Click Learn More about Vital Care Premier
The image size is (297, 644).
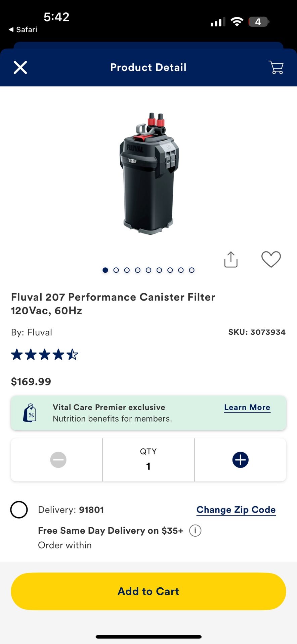point(247,407)
